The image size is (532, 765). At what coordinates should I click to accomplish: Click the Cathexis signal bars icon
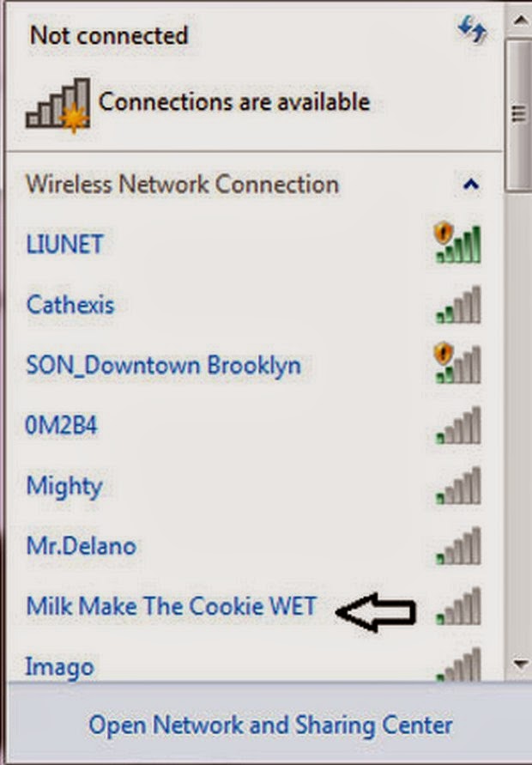(458, 305)
